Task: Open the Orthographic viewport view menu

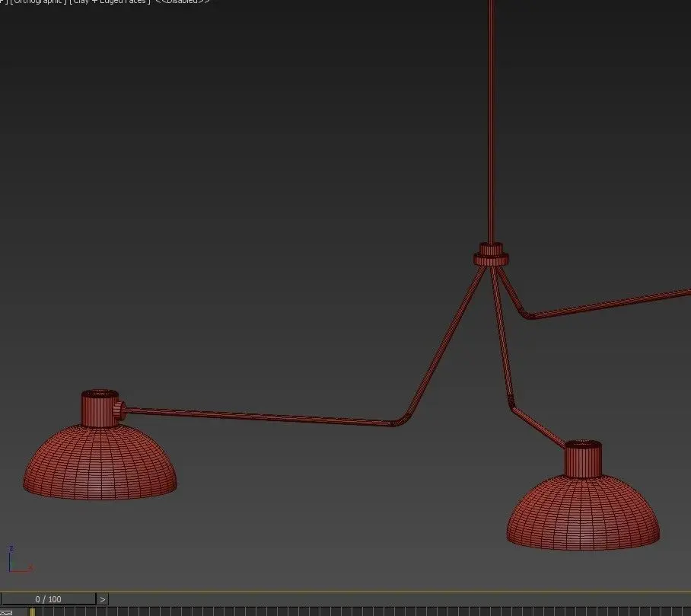Action: click(38, 2)
